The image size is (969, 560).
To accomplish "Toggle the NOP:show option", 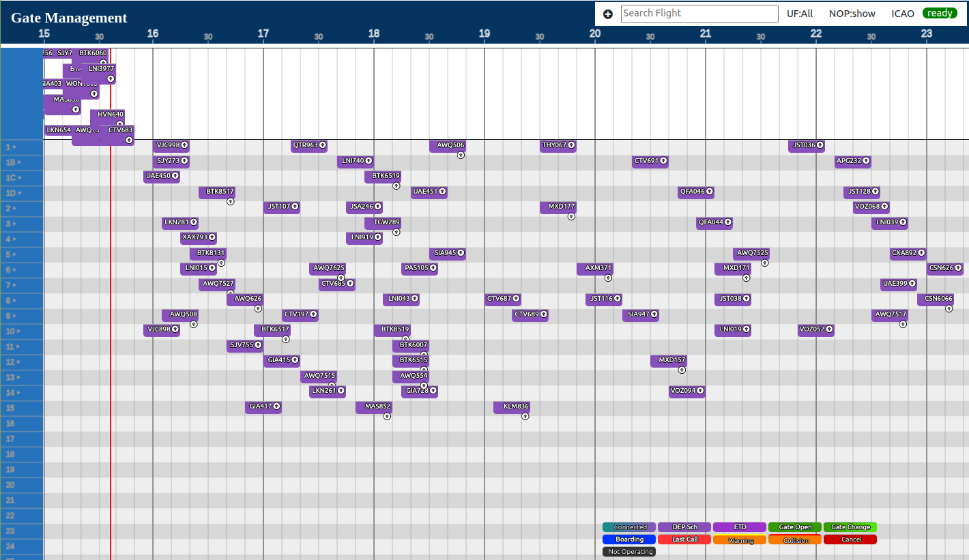I will click(852, 14).
